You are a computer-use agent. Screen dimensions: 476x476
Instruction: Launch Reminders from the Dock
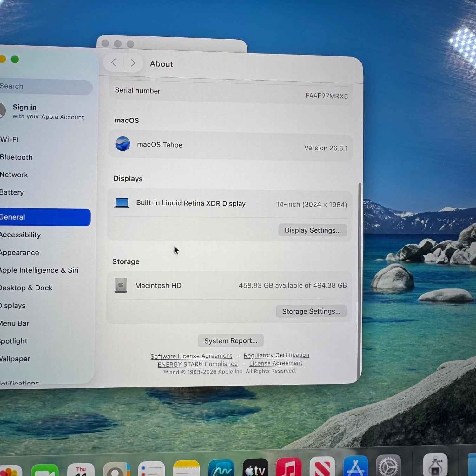(x=152, y=469)
